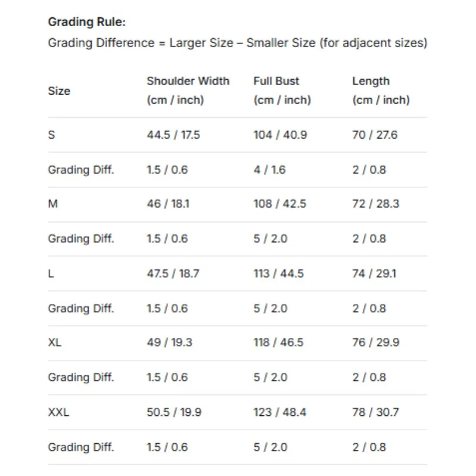The image size is (476, 476).
Task: Select length value 78 / 30.7
Action: click(376, 412)
